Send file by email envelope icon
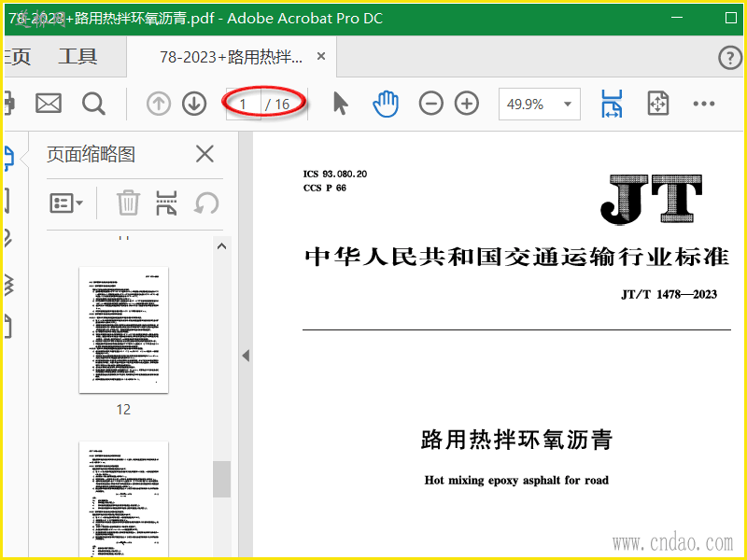This screenshot has height=560, width=747. click(x=49, y=104)
